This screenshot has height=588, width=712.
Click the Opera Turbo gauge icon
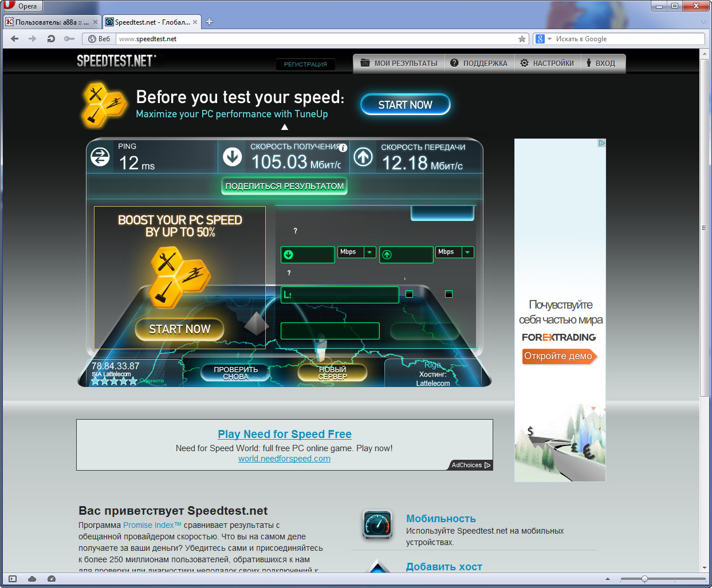click(x=52, y=579)
